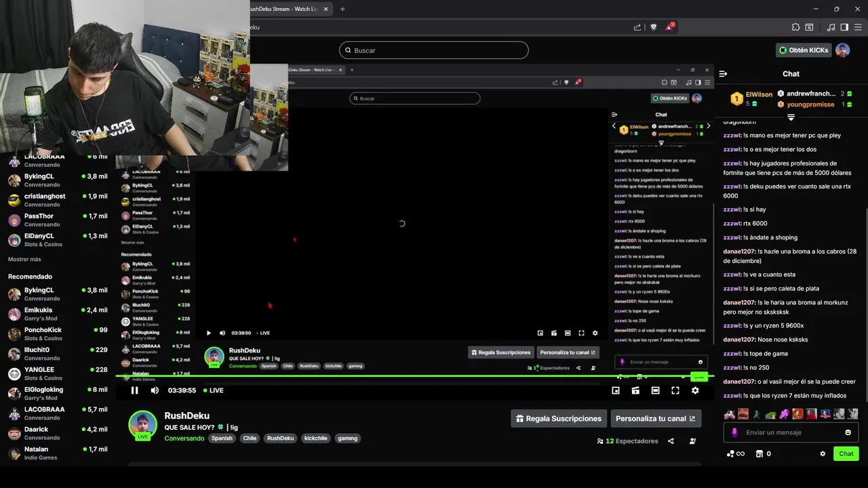The height and width of the screenshot is (488, 868).
Task: Select the gaming tag
Action: click(x=347, y=439)
